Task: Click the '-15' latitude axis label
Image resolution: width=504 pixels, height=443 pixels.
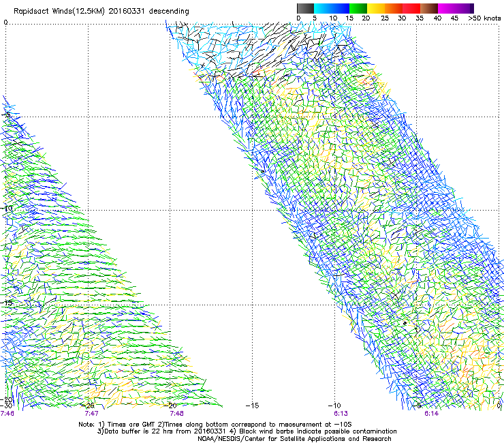Action: tap(6, 303)
